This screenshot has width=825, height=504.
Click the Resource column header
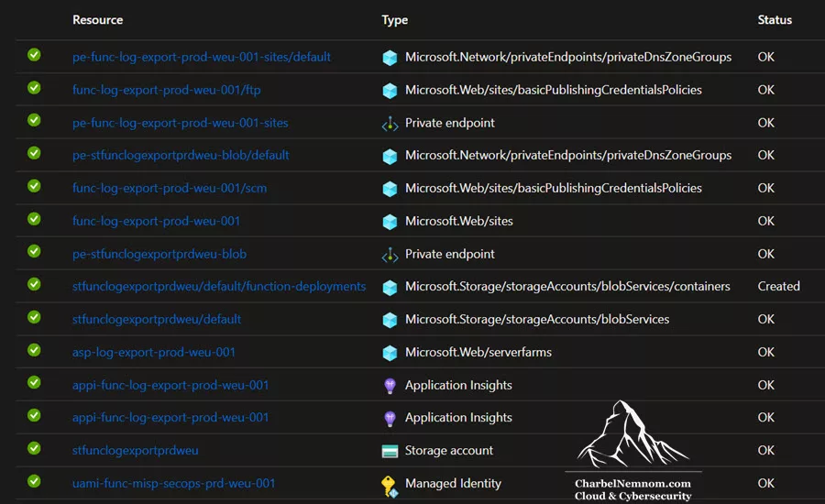(98, 20)
